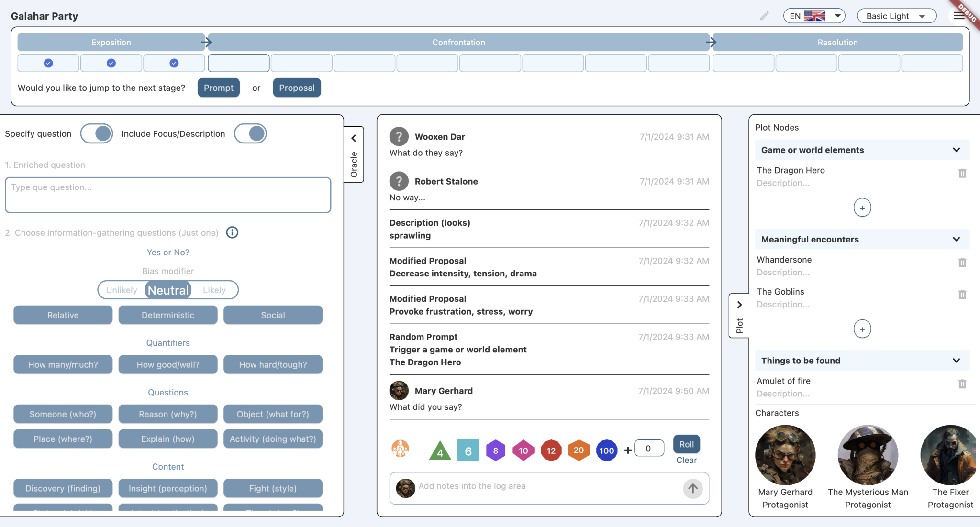The image size is (980, 527).
Task: Select the orange d20 die
Action: (579, 450)
